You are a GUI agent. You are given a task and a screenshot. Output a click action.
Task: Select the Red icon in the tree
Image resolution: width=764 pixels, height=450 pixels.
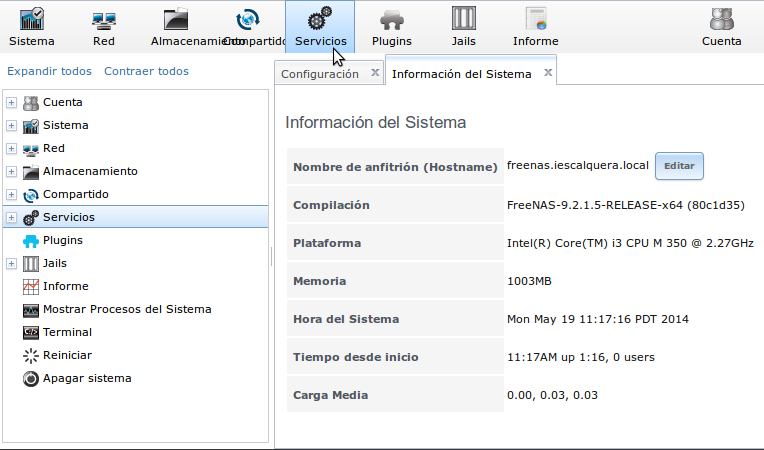pyautogui.click(x=31, y=149)
